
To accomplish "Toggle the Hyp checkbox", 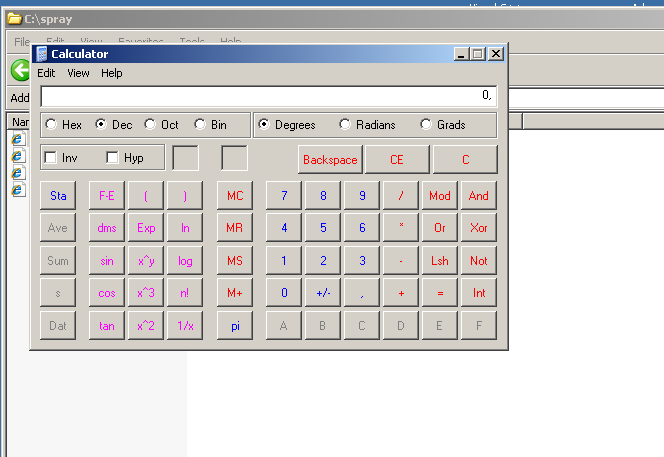I will (112, 158).
